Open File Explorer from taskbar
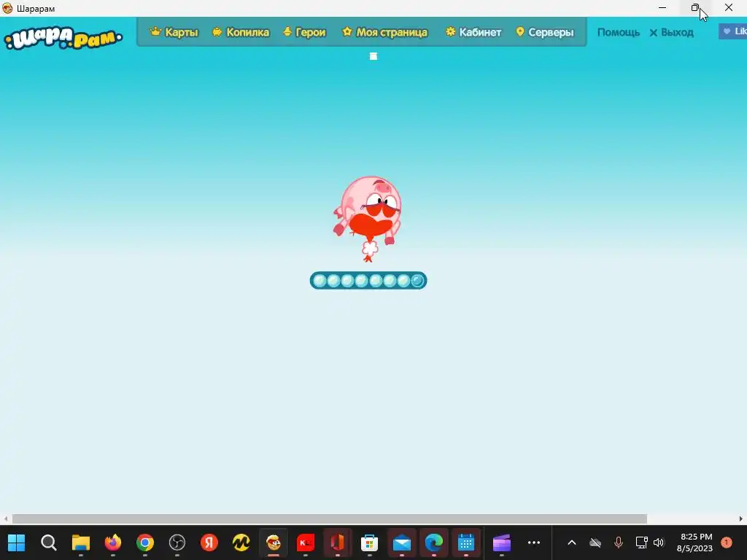747x560 pixels. tap(80, 542)
